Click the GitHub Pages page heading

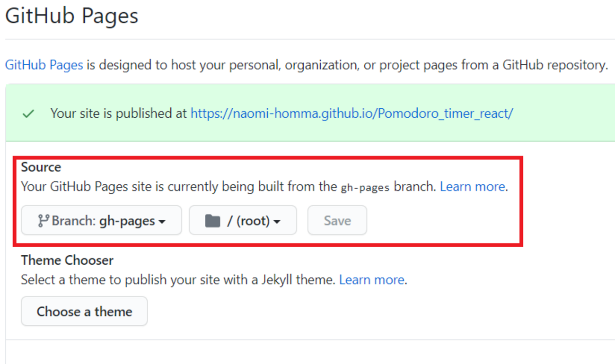[71, 16]
